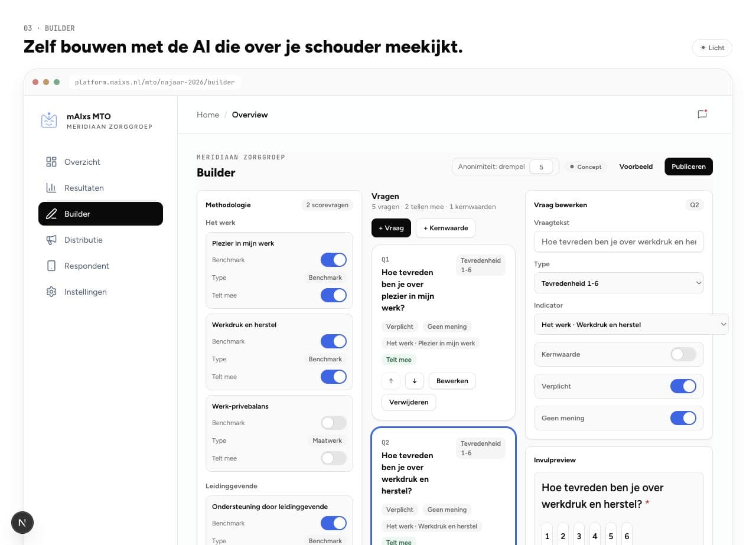Choose score 4 in Invulpreview
The width and height of the screenshot is (756, 545).
coord(595,535)
